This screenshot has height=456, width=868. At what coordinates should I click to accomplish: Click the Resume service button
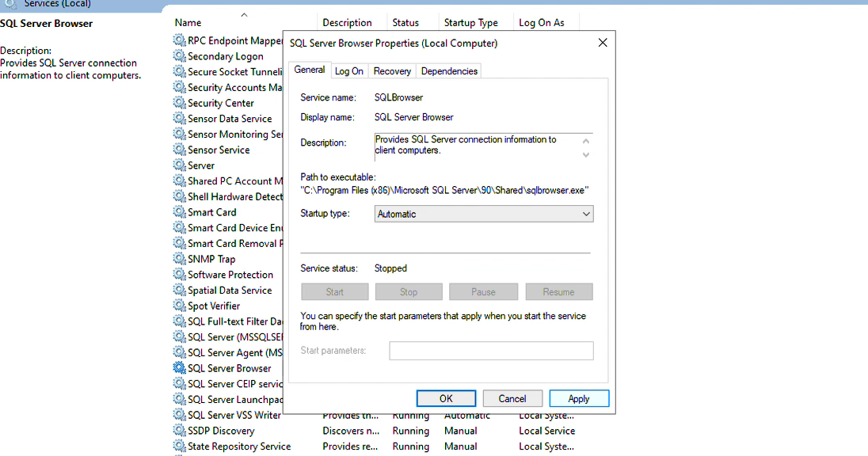click(x=558, y=291)
